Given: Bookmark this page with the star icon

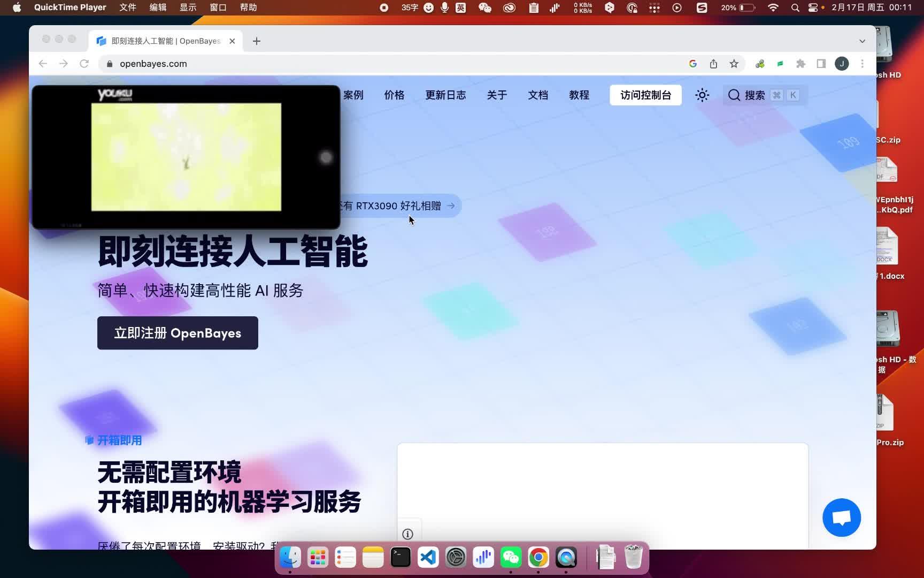Looking at the screenshot, I should click(x=734, y=64).
